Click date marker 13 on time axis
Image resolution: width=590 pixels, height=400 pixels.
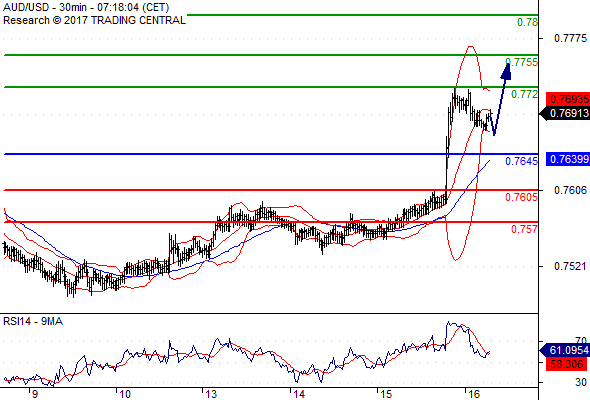(211, 394)
